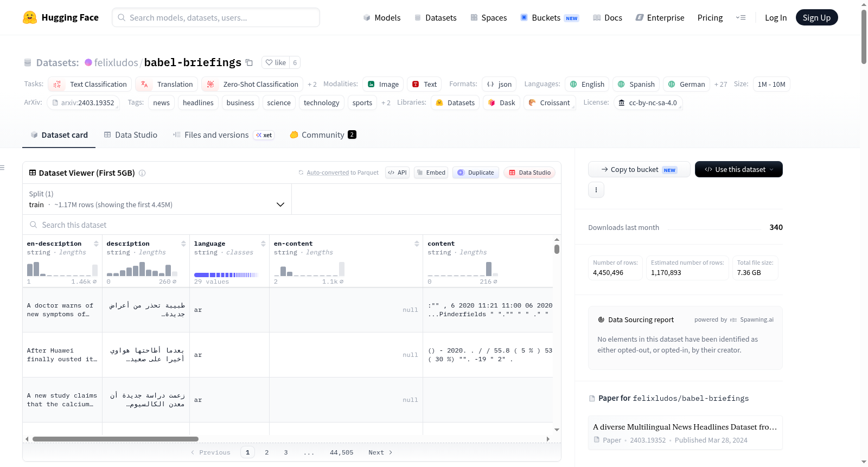Sort the en-description column
This screenshot has width=868, height=467.
(x=96, y=244)
